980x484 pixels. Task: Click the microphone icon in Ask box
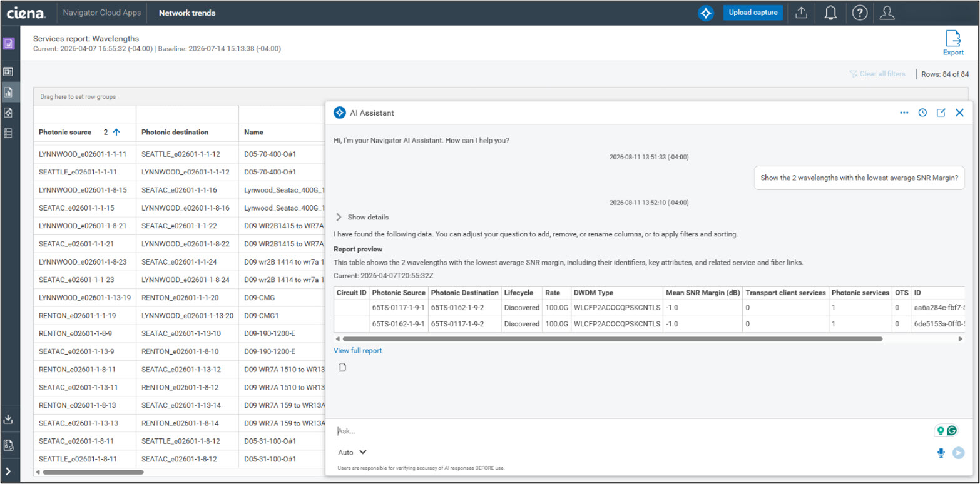point(941,453)
